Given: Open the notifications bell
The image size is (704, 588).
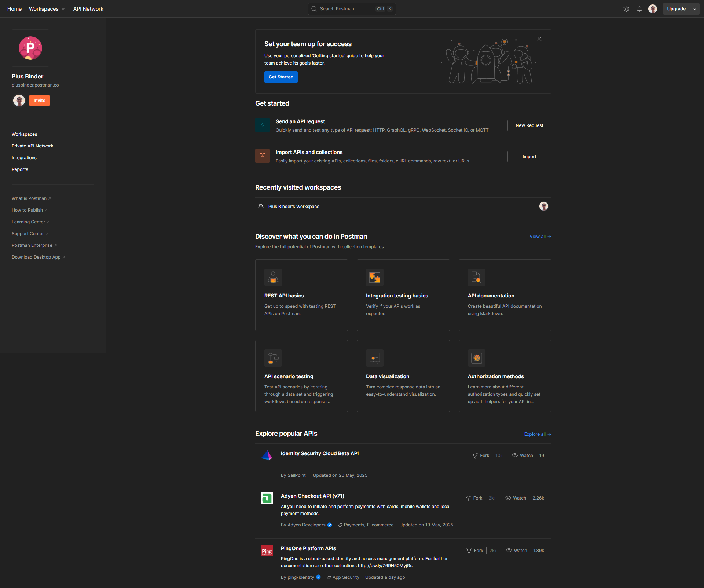Looking at the screenshot, I should [x=639, y=9].
